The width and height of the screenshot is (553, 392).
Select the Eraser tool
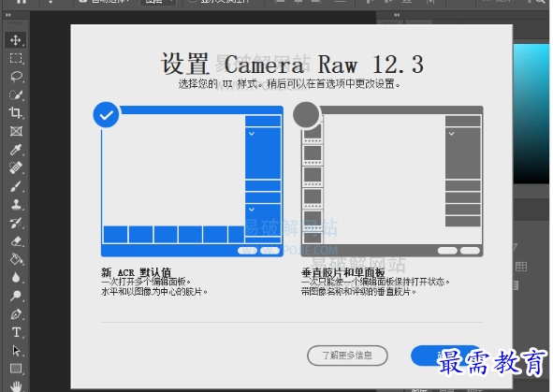16,241
